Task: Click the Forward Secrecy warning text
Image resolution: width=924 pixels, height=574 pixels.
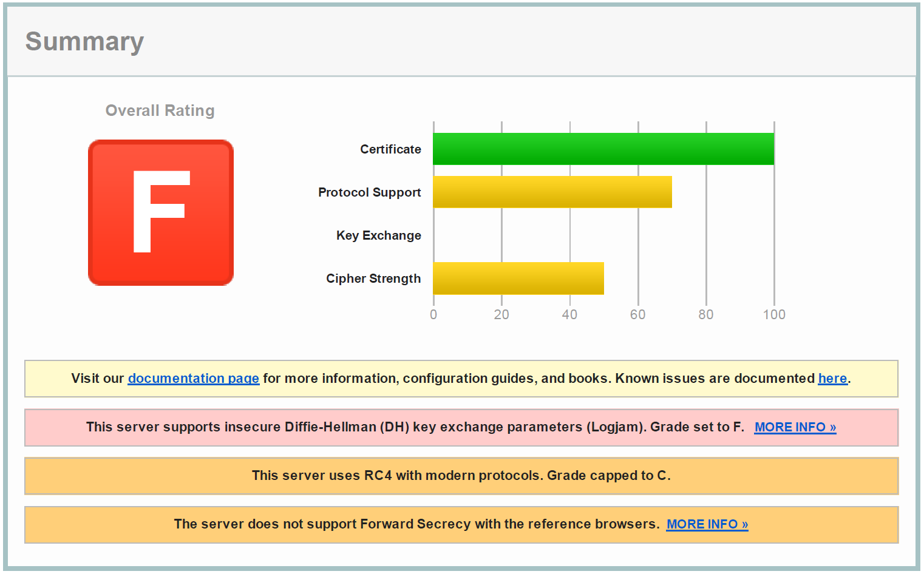Action: tap(416, 524)
